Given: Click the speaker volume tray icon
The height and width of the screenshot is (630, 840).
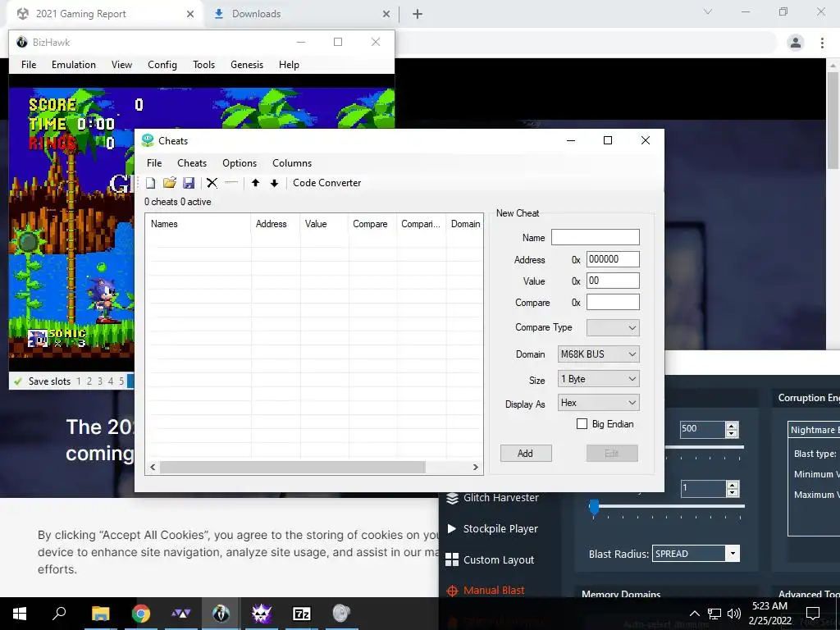Looking at the screenshot, I should [734, 614].
